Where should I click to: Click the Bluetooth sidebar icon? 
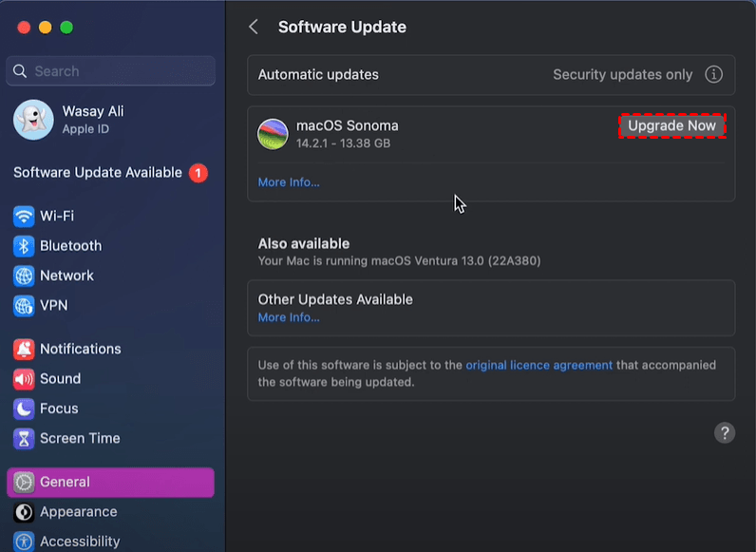[24, 246]
